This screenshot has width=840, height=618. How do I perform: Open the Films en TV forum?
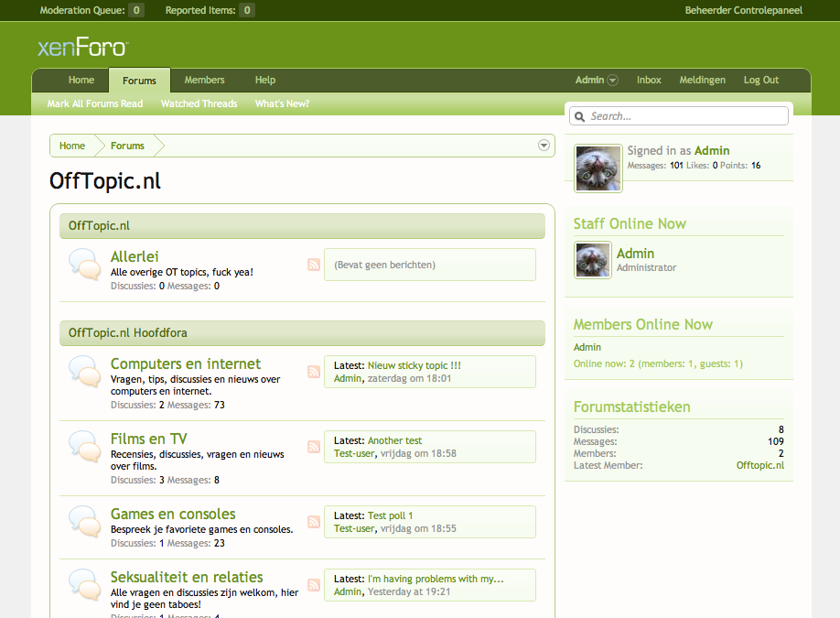(x=149, y=439)
